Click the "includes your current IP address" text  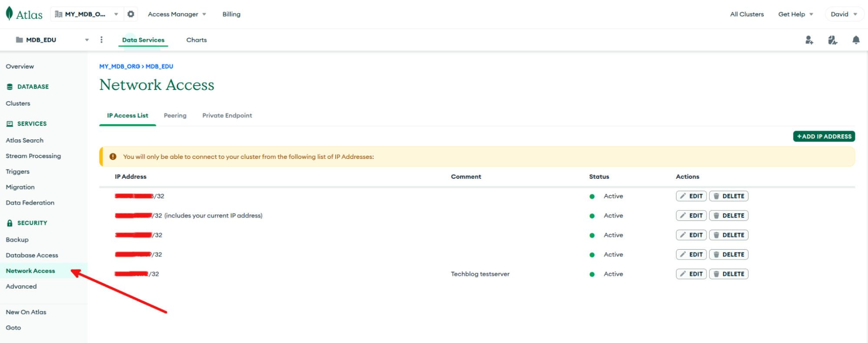[213, 216]
